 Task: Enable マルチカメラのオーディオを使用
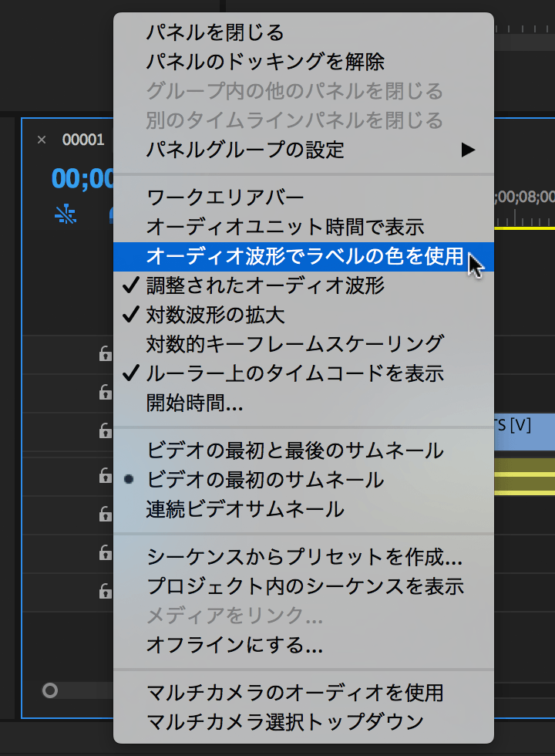pos(304,694)
